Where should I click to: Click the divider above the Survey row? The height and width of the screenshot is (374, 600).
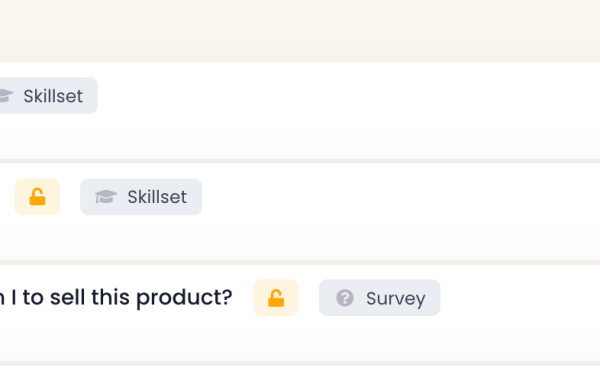[x=300, y=262]
